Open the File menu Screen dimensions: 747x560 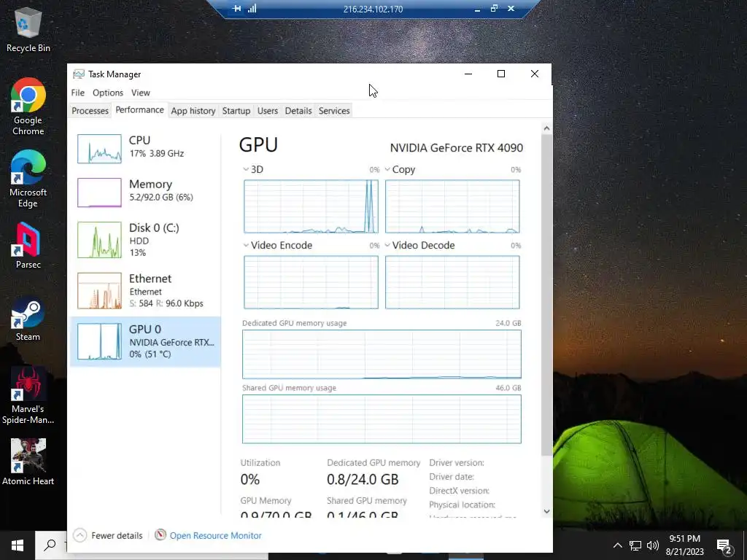[77, 93]
